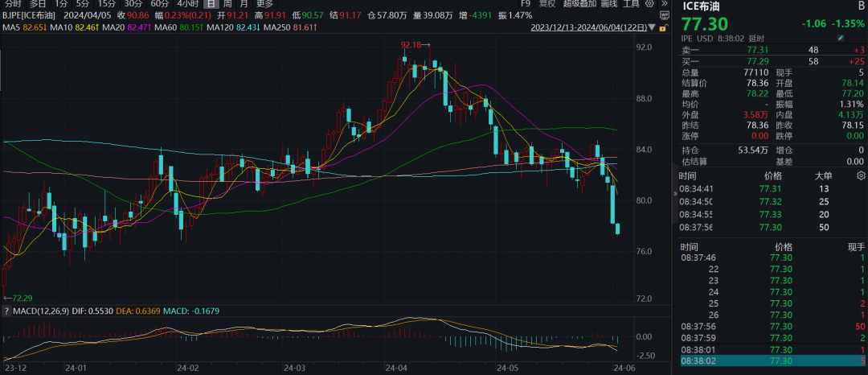Viewport: 868px width, 375px height.
Task: Click 现手 column header in tick list
Action: point(855,247)
